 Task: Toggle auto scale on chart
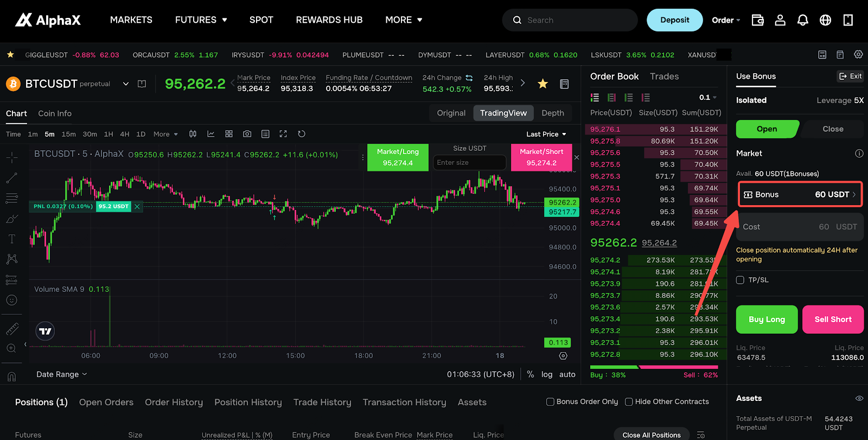[x=567, y=374]
